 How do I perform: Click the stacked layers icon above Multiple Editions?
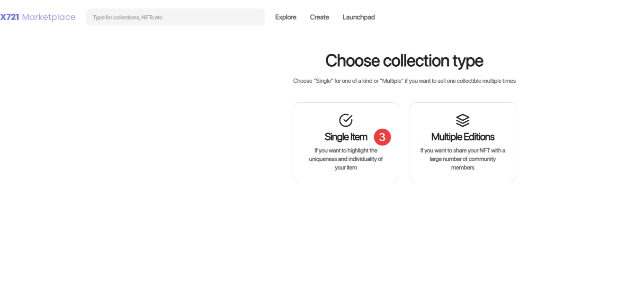coord(463,120)
